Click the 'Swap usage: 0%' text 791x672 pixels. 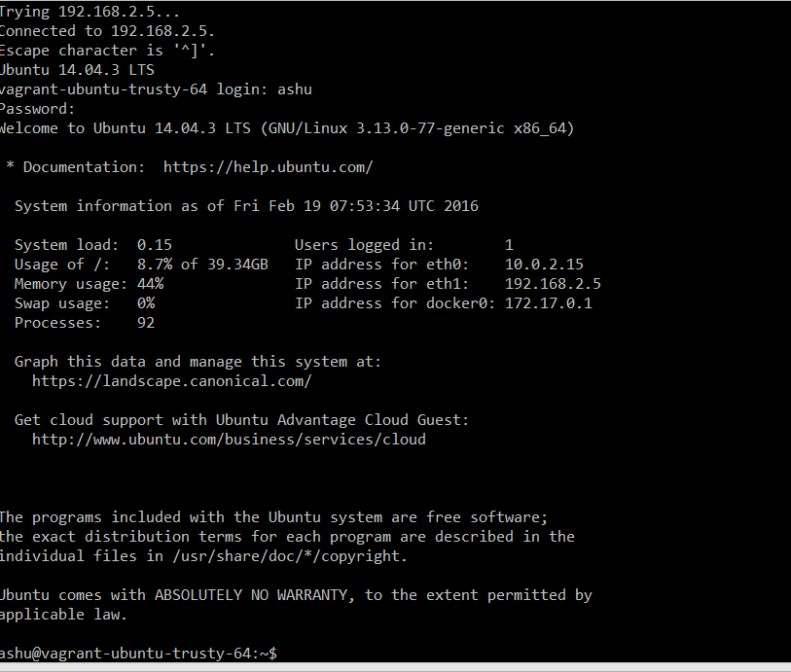(85, 303)
